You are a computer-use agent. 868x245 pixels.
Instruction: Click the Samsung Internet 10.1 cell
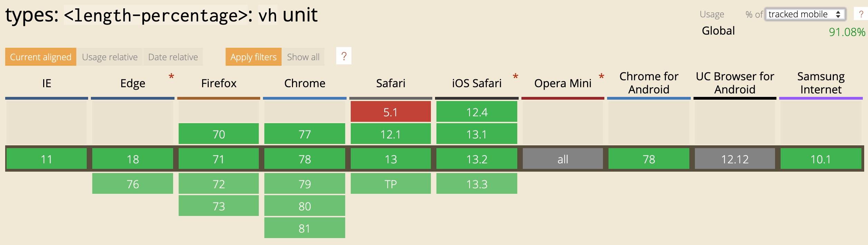(x=821, y=159)
